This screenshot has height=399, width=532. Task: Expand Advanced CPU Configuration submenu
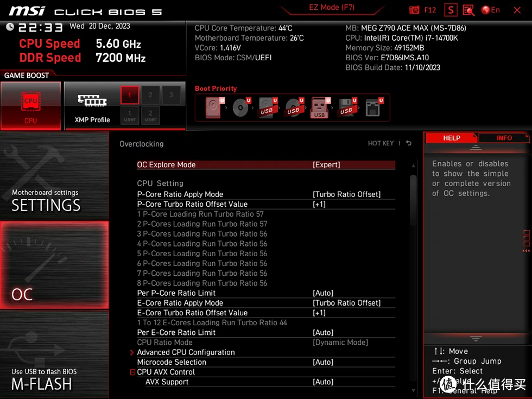266,352
